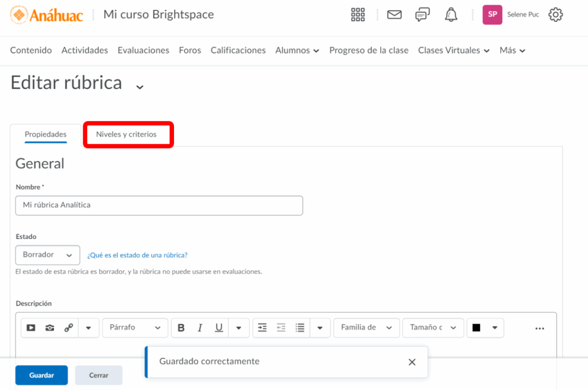Image resolution: width=588 pixels, height=390 pixels.
Task: Open the notifications bell icon
Action: tap(451, 15)
